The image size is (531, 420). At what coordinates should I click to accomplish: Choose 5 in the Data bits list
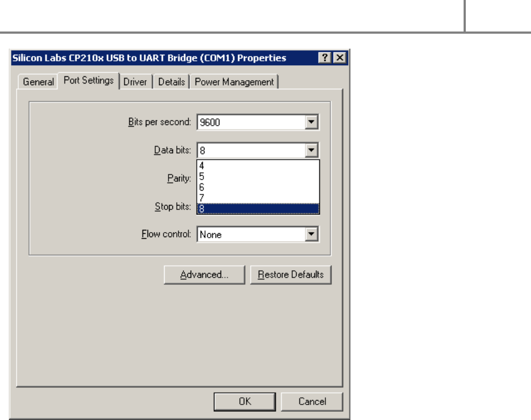(258, 176)
